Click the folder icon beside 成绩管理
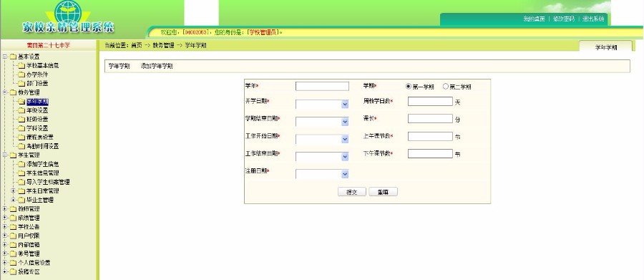 point(13,218)
